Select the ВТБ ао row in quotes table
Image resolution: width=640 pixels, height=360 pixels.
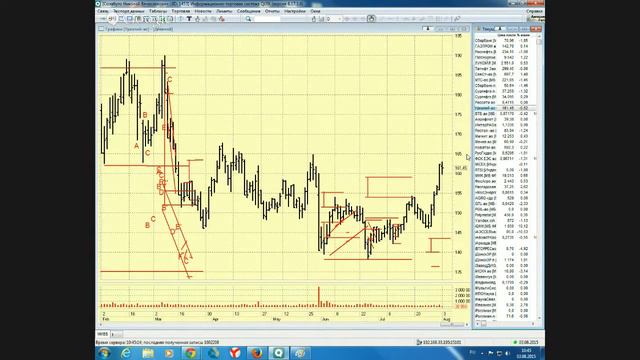(x=505, y=113)
